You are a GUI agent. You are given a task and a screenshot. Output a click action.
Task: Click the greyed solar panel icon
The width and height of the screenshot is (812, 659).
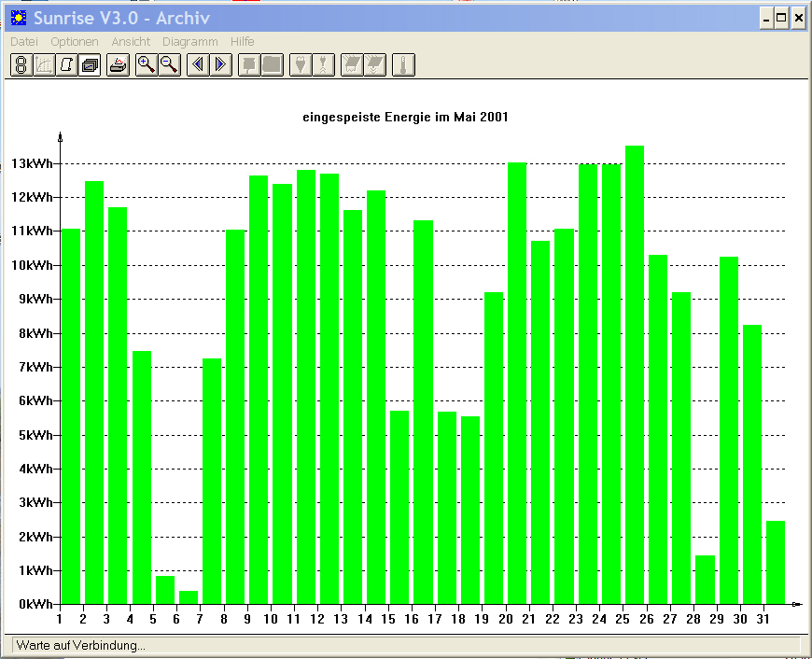tap(352, 64)
